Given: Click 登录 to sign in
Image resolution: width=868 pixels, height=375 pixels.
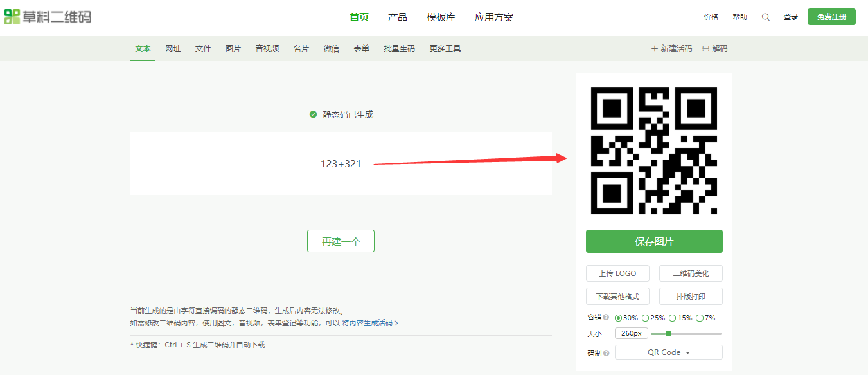Looking at the screenshot, I should pos(791,17).
